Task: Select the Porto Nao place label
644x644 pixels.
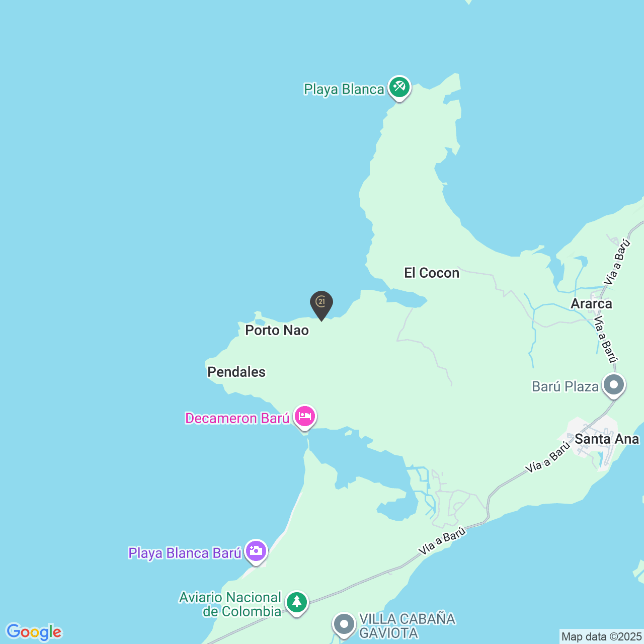Action: click(x=277, y=330)
